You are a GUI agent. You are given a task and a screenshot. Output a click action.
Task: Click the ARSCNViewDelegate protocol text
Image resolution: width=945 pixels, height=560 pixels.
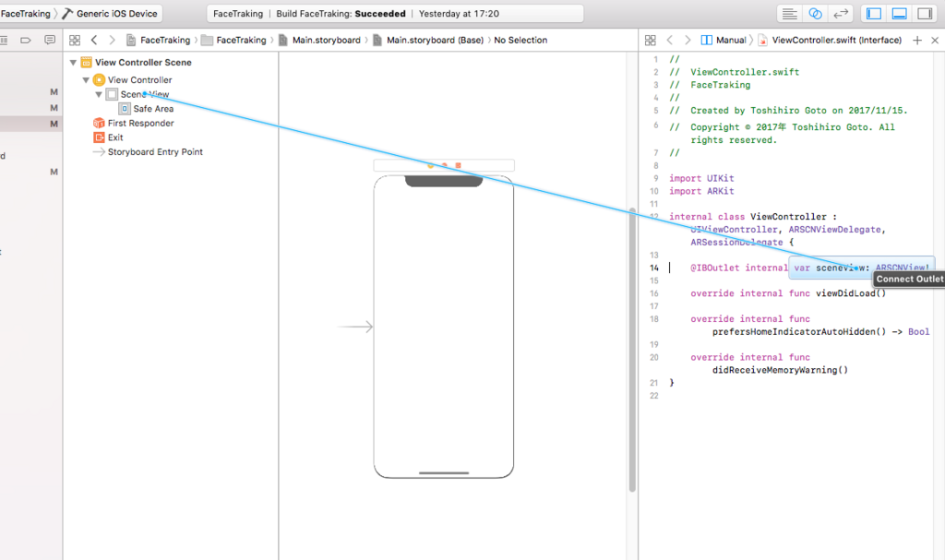(834, 230)
